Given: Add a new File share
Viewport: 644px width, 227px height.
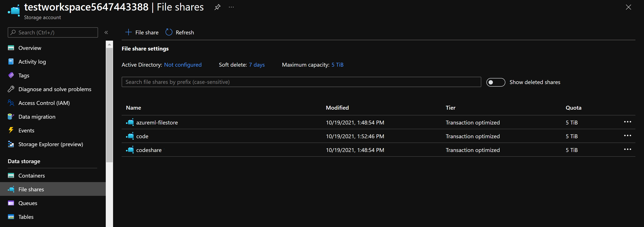Looking at the screenshot, I should pos(142,32).
